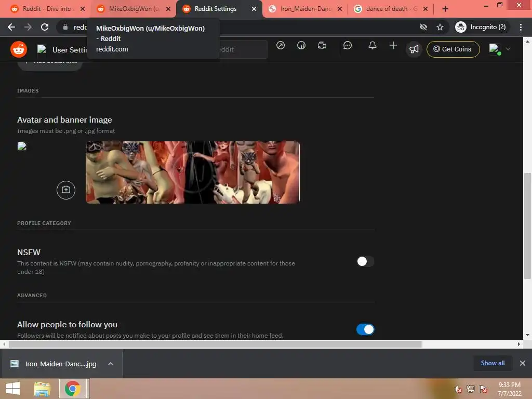The width and height of the screenshot is (532, 399).
Task: Click the browser forward arrow
Action: [28, 27]
